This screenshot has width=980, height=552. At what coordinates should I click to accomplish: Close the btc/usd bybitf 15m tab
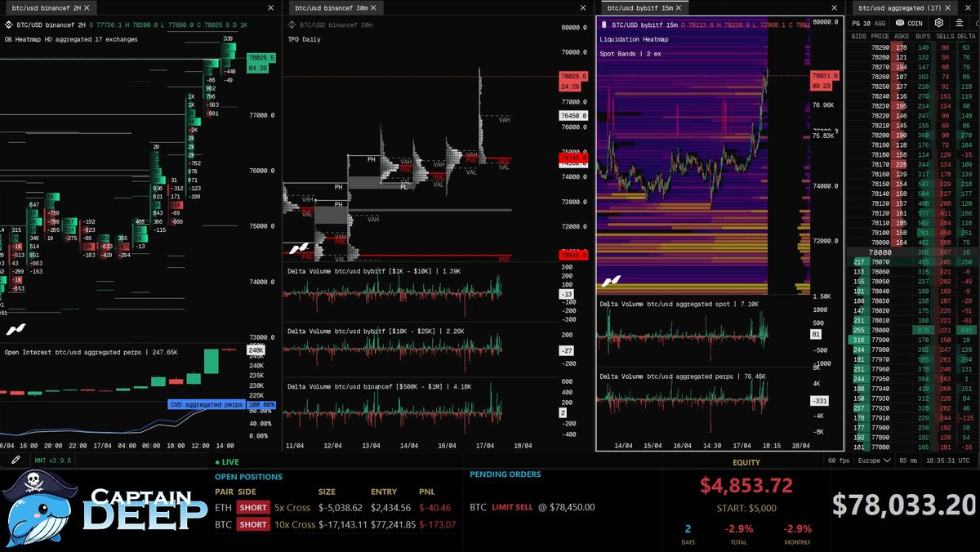(x=679, y=7)
